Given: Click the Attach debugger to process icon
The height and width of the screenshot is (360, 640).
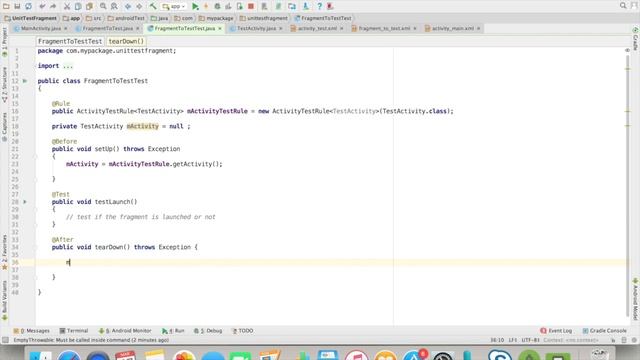Looking at the screenshot, I should tap(240, 6).
